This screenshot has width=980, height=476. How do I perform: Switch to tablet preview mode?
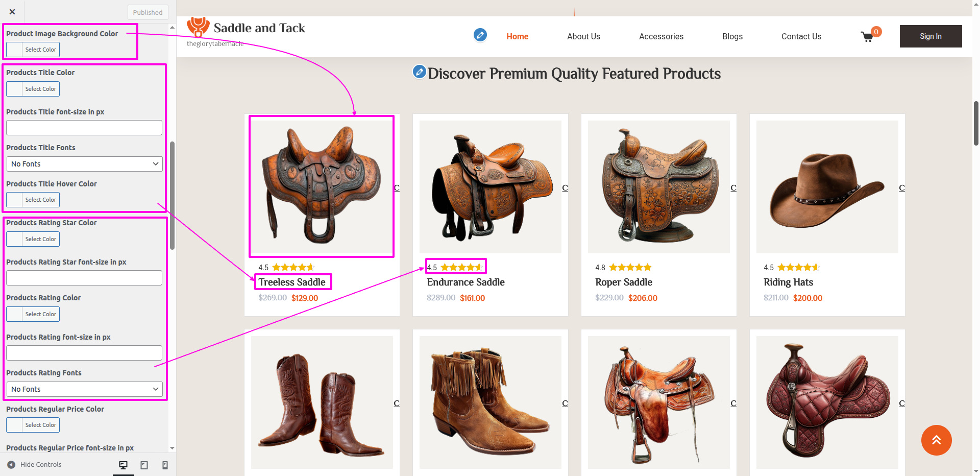144,465
